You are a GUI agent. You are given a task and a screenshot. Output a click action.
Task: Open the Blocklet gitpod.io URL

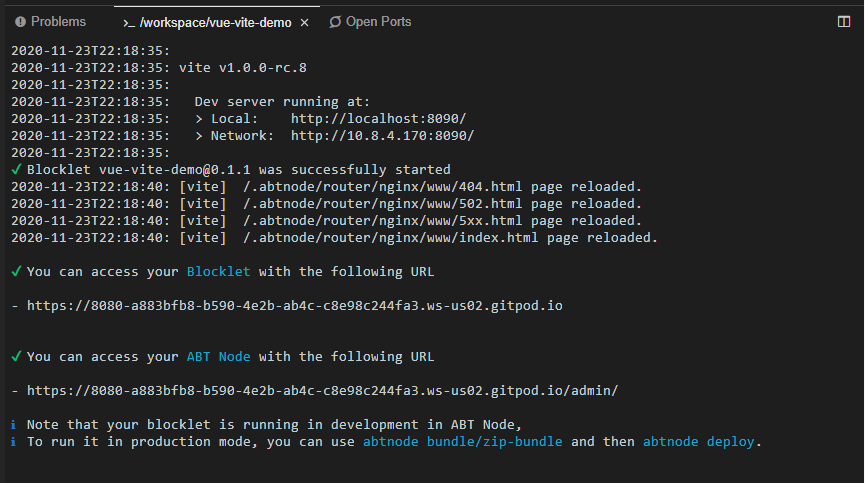coord(294,305)
